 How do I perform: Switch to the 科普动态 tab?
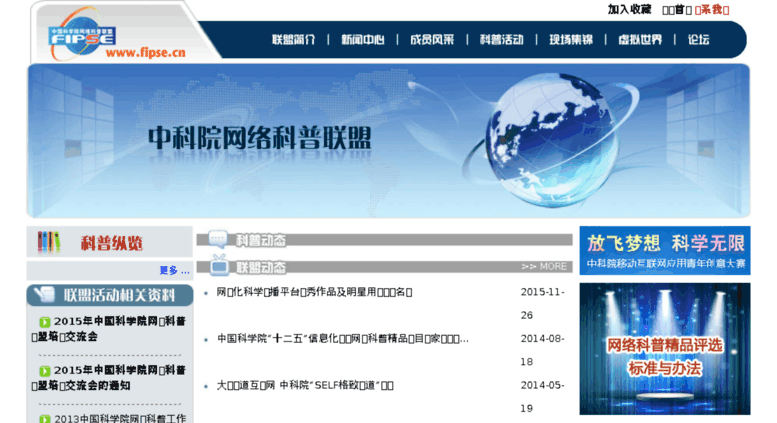click(261, 240)
